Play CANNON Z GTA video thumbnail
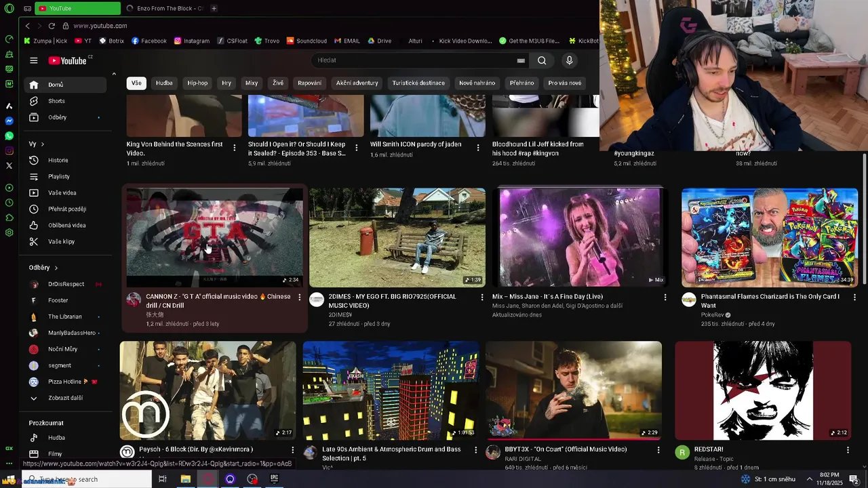The height and width of the screenshot is (488, 868). coord(214,237)
